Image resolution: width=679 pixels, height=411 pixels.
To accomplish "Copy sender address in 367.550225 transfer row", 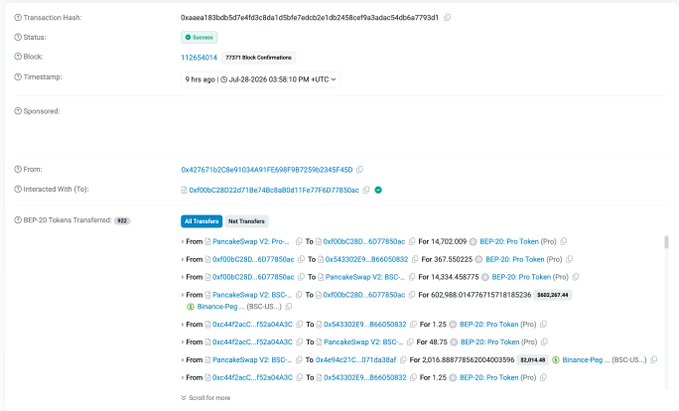I will (x=301, y=259).
